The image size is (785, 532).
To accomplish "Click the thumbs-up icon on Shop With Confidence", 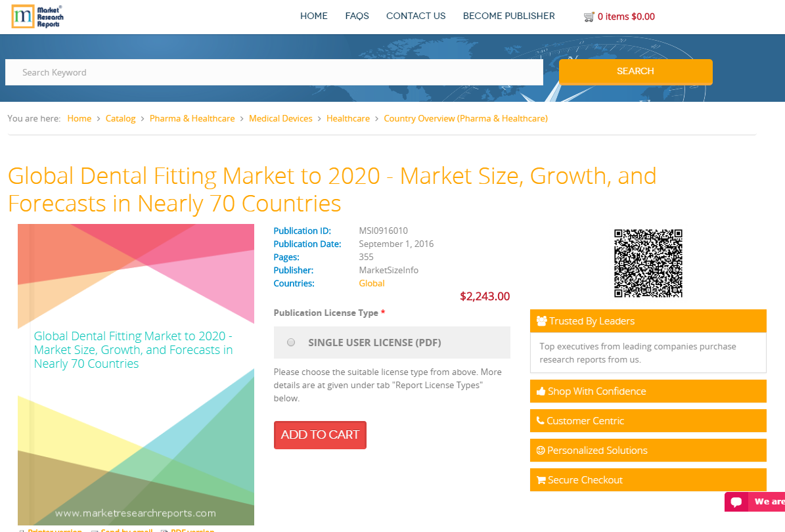I will [541, 391].
